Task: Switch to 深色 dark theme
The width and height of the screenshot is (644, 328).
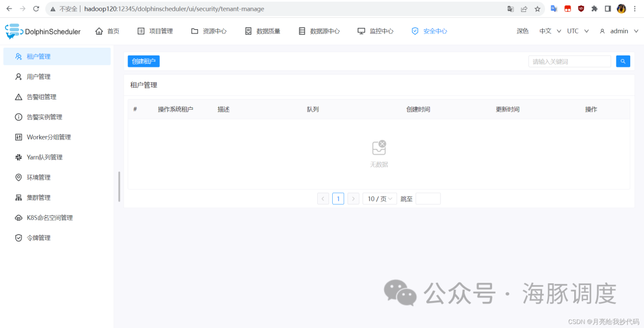Action: click(x=522, y=31)
